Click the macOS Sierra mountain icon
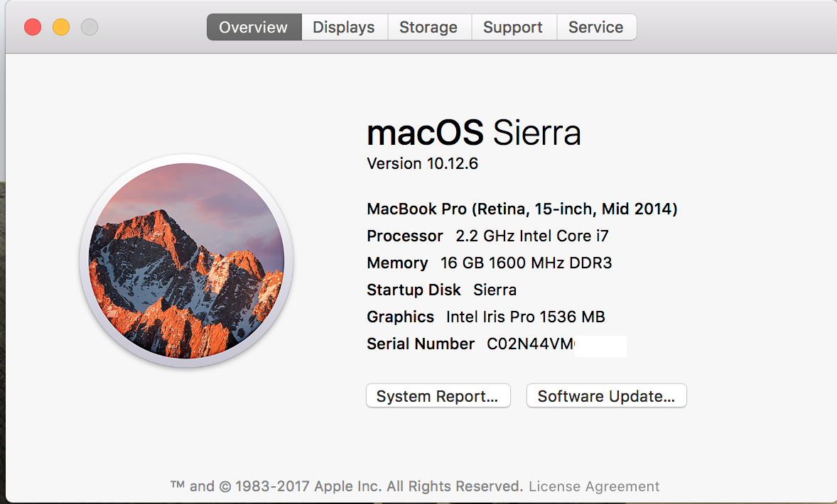The height and width of the screenshot is (504, 837). click(x=186, y=260)
